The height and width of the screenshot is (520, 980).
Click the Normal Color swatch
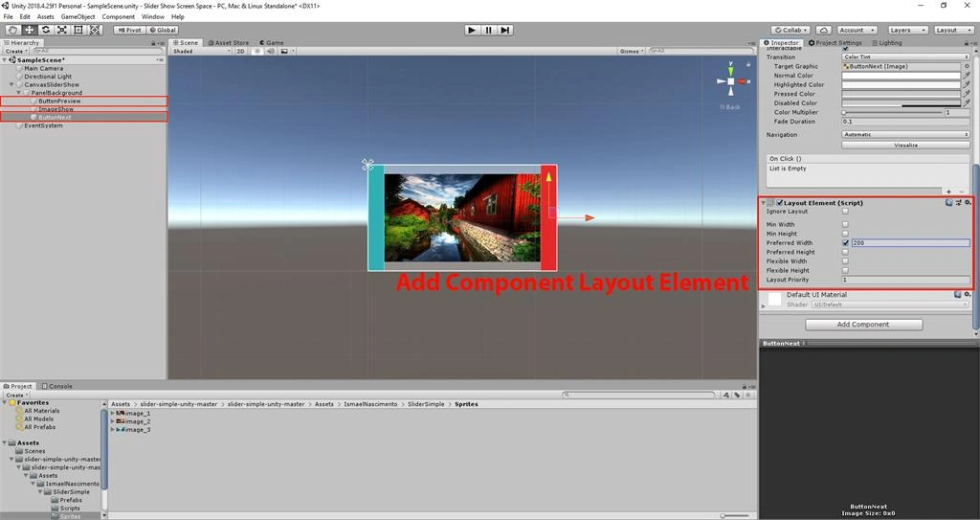tap(902, 76)
